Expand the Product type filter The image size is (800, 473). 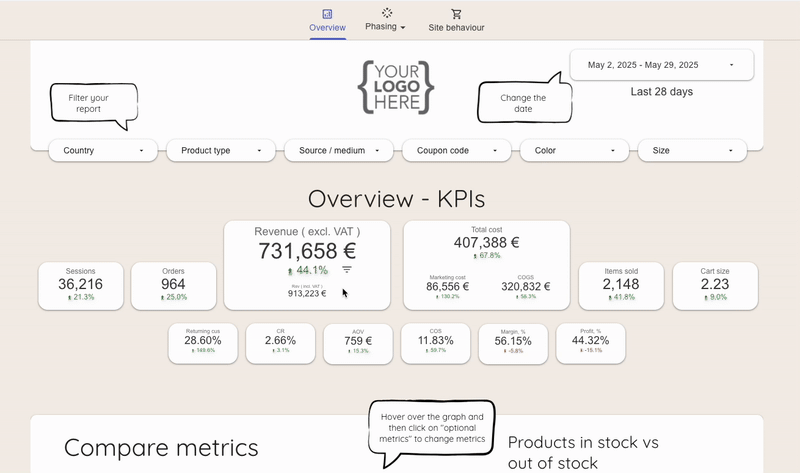(x=221, y=151)
